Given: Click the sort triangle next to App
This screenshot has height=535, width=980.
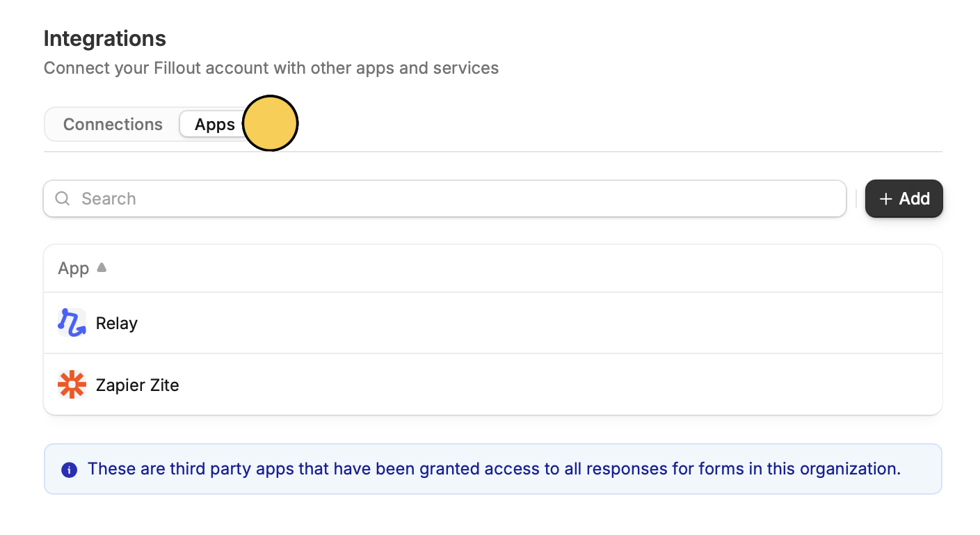Looking at the screenshot, I should click(101, 267).
